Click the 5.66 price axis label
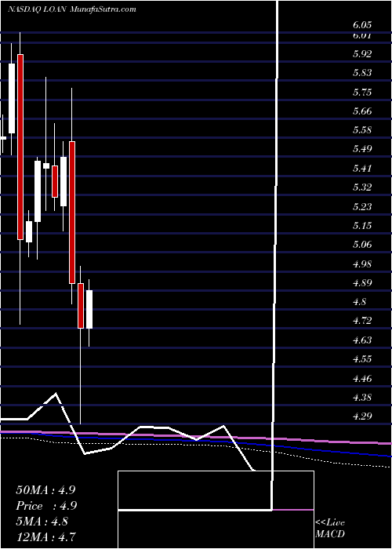 pos(362,111)
